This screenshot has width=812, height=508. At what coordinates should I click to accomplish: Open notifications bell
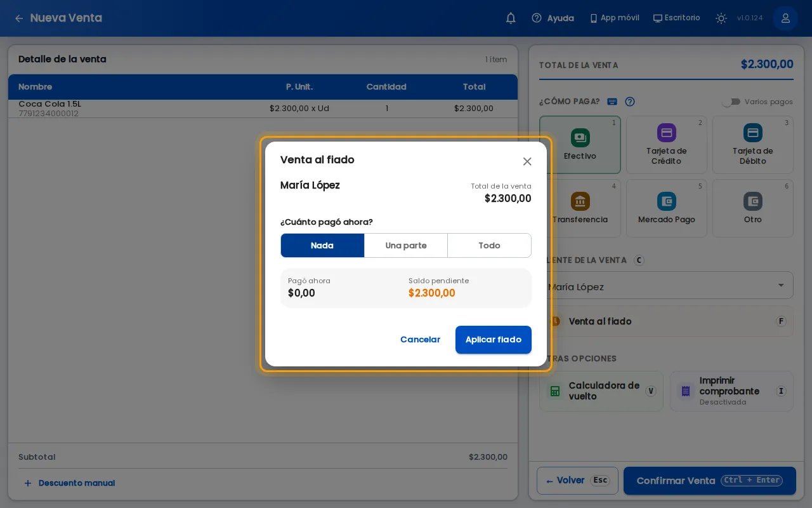tap(511, 18)
